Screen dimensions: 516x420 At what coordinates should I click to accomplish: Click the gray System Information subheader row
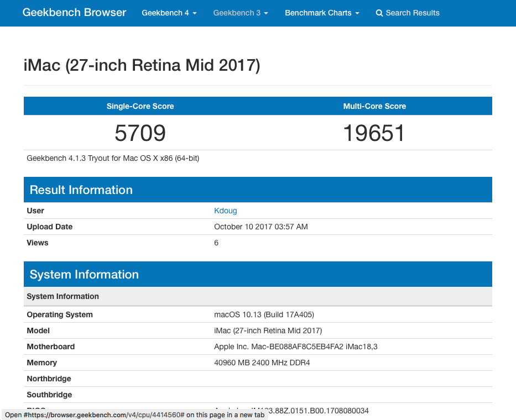258,296
